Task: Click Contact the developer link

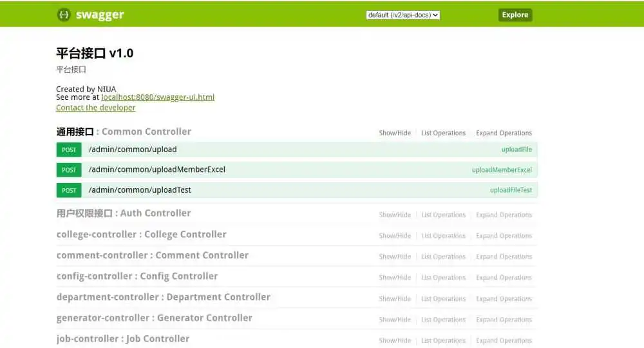Action: point(96,108)
